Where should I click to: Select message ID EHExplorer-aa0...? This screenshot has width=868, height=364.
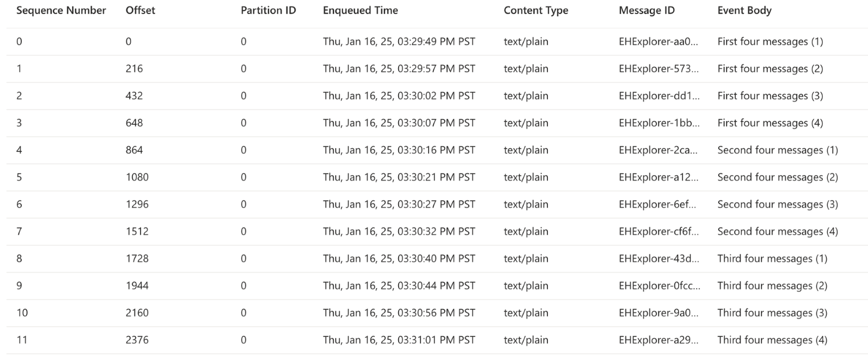pos(659,42)
